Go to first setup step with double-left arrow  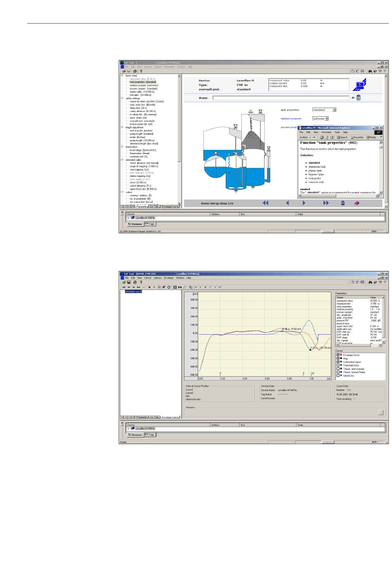pos(265,203)
